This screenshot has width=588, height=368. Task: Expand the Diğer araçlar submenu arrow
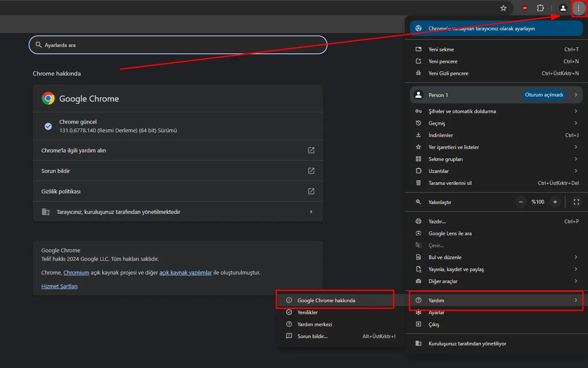[576, 281]
